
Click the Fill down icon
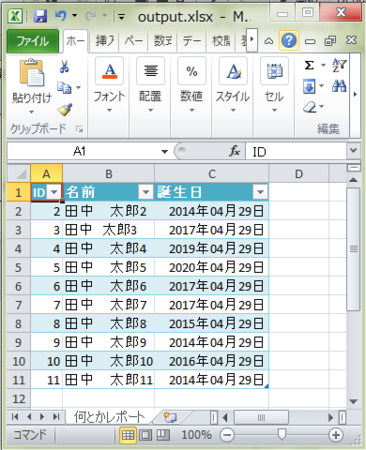(x=309, y=87)
